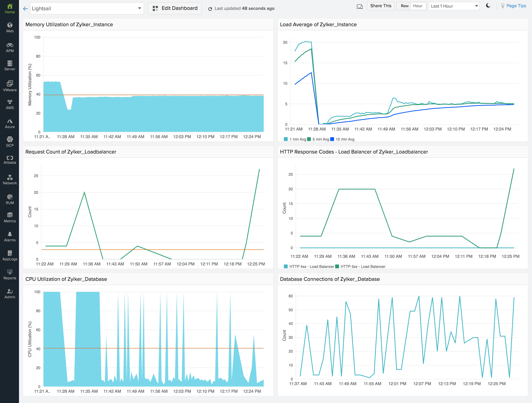Click the back arrow next to Lightsail
The width and height of the screenshot is (532, 403).
[25, 8]
